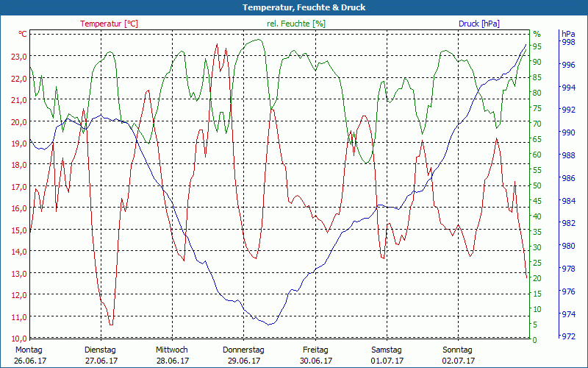Click the green '5' humidity axis value
Screen dimensions: 588x368
click(535, 325)
